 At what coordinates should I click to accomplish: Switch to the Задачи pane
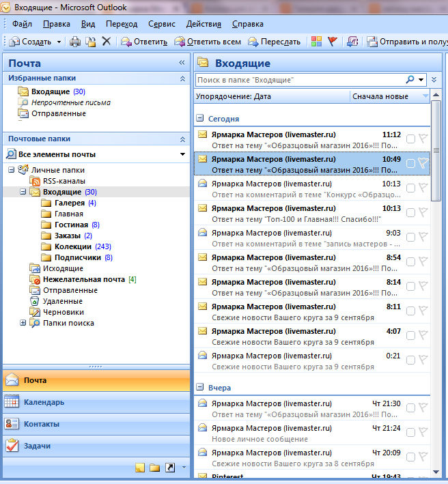click(96, 446)
